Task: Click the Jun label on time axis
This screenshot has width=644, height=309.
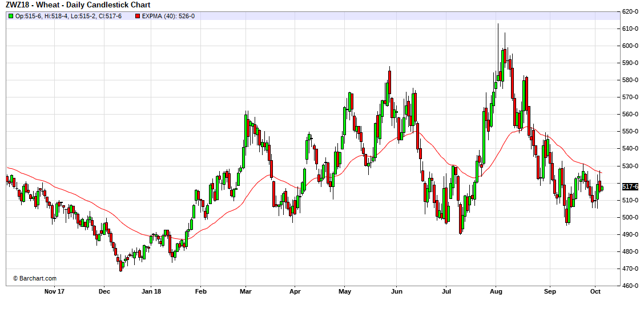Action: [397, 291]
